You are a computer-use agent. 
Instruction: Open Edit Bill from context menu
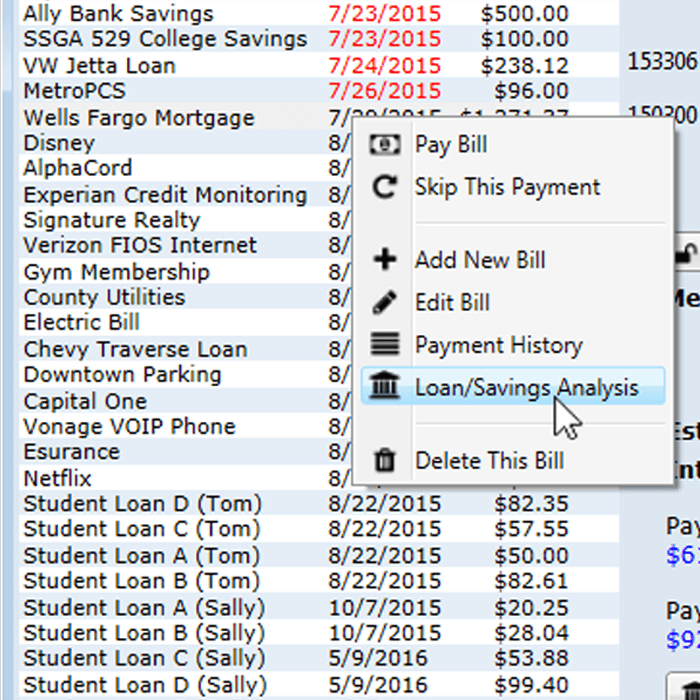(x=513, y=302)
